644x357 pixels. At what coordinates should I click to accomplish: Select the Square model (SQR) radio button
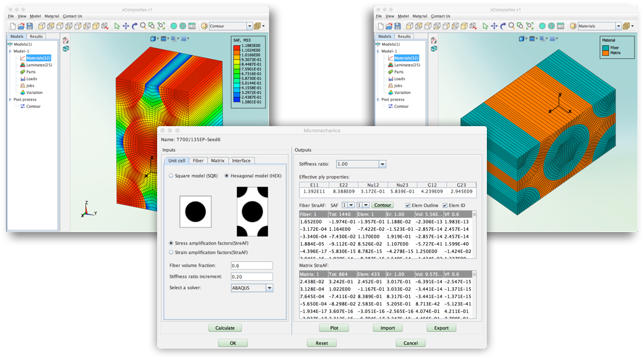coord(171,176)
